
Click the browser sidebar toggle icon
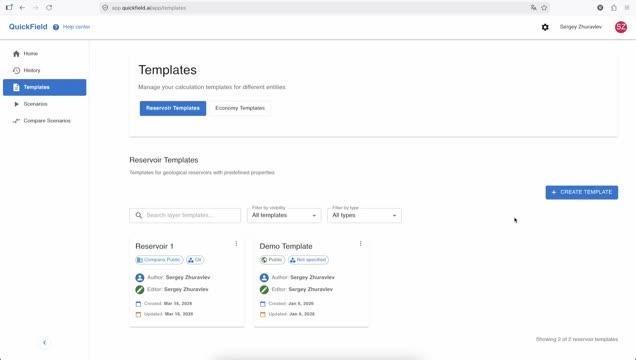click(x=9, y=7)
